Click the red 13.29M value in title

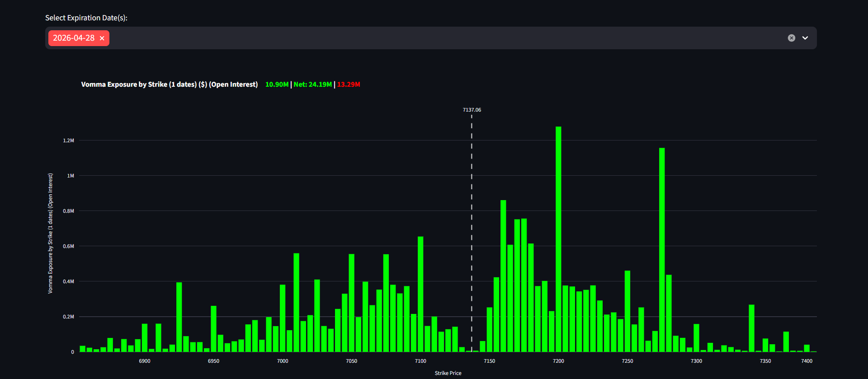(349, 84)
